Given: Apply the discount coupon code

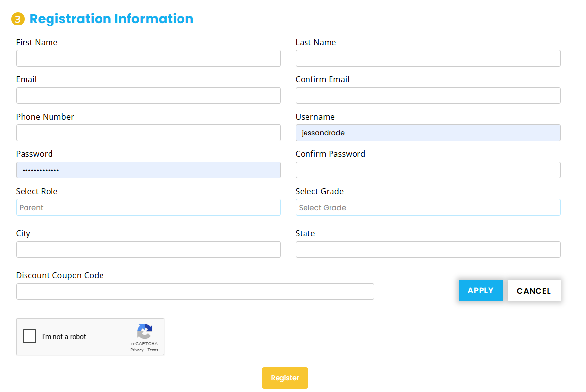Looking at the screenshot, I should pyautogui.click(x=480, y=291).
